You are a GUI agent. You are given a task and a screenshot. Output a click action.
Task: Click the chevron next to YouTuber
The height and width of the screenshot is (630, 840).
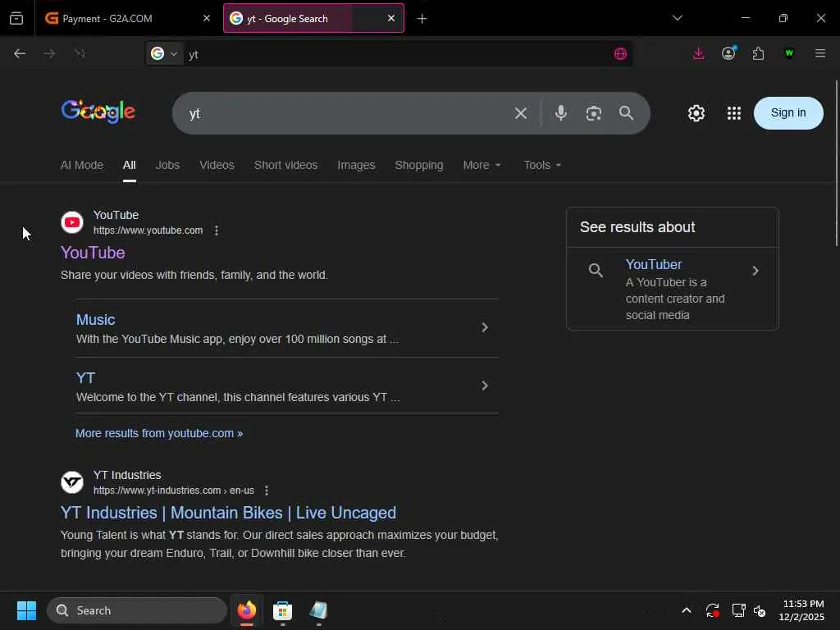tap(756, 271)
